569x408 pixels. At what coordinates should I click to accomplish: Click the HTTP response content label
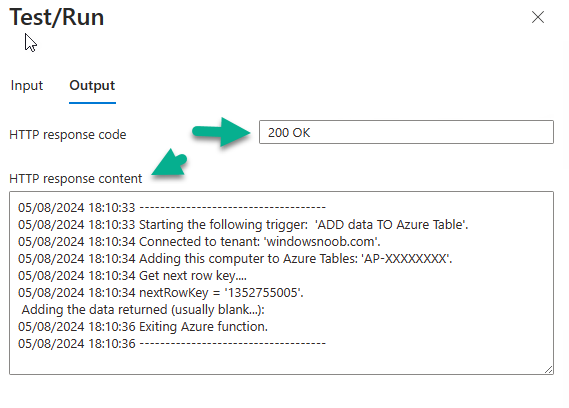[75, 179]
